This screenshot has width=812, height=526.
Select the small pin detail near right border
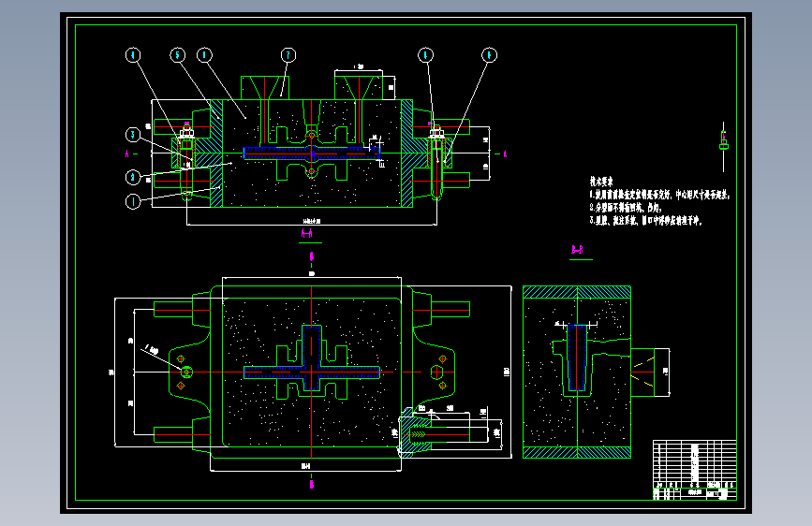click(x=723, y=147)
